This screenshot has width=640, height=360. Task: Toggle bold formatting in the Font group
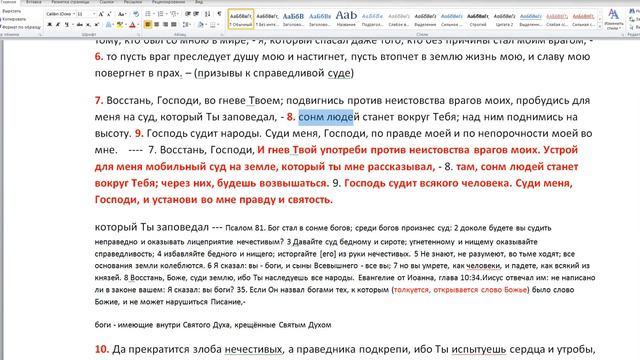(50, 24)
